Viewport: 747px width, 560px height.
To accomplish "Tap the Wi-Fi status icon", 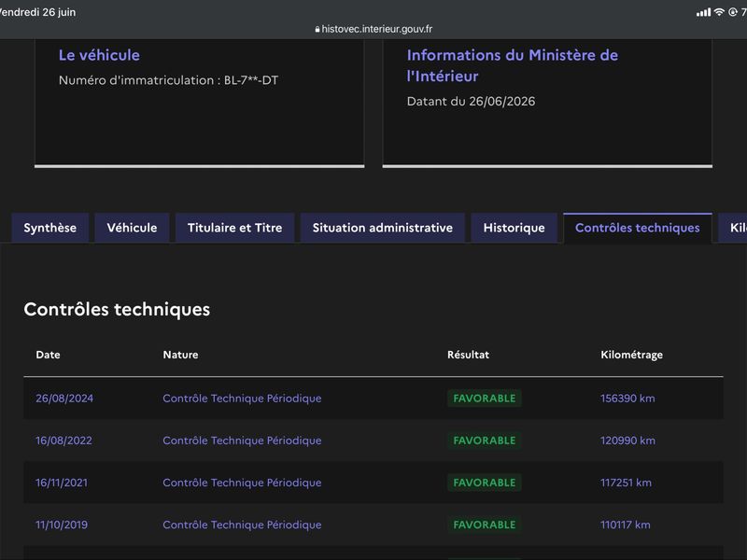I will [x=719, y=12].
